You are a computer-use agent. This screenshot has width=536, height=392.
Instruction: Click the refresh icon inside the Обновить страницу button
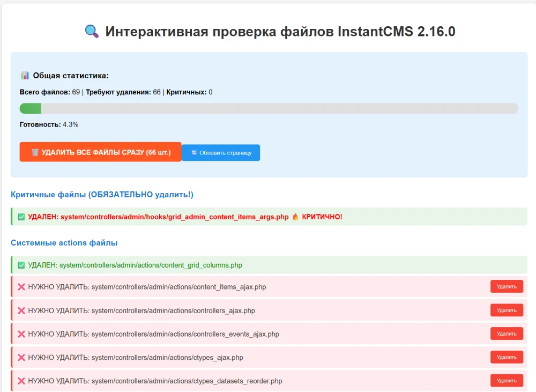[194, 152]
